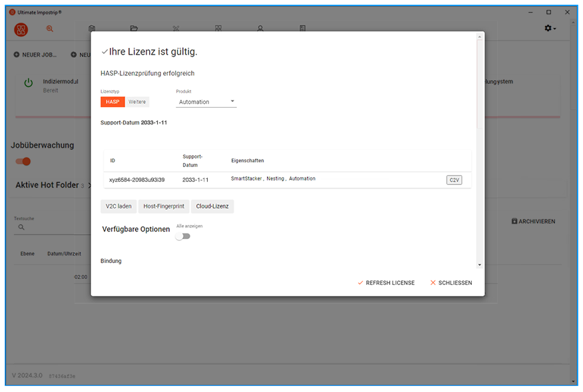583x392 pixels.
Task: Click the Host-Fingerprint button
Action: point(164,206)
